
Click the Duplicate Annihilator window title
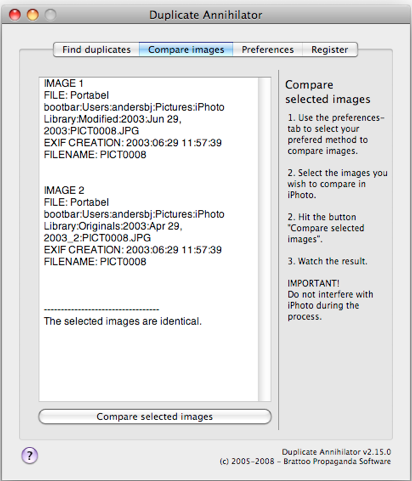click(206, 15)
